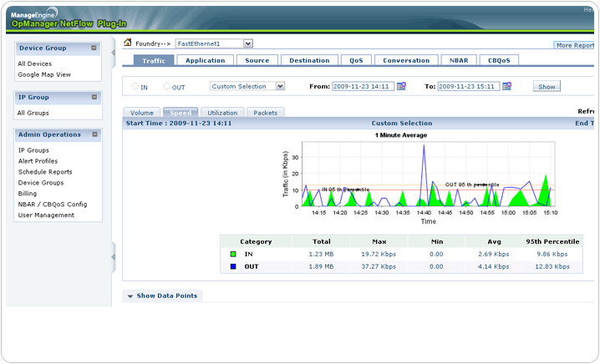
Task: Open the Custom Selection time dropdown
Action: click(x=280, y=86)
